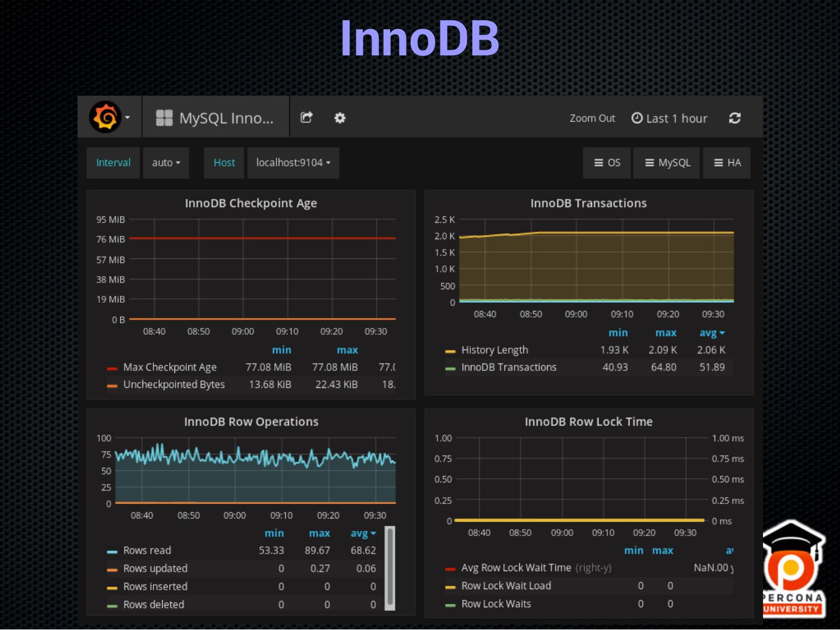The width and height of the screenshot is (840, 630).
Task: Open the Last 1 hour time picker
Action: [x=670, y=118]
